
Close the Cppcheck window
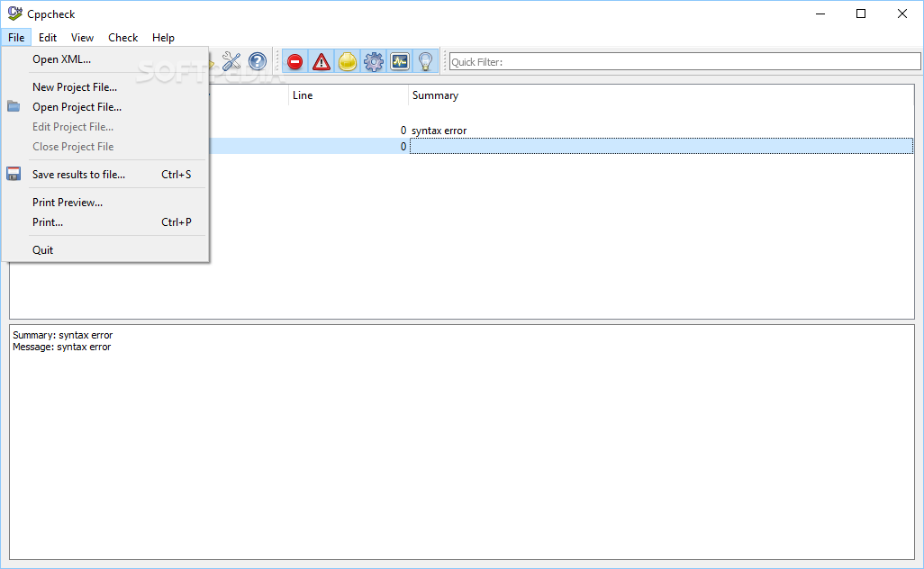coord(902,14)
